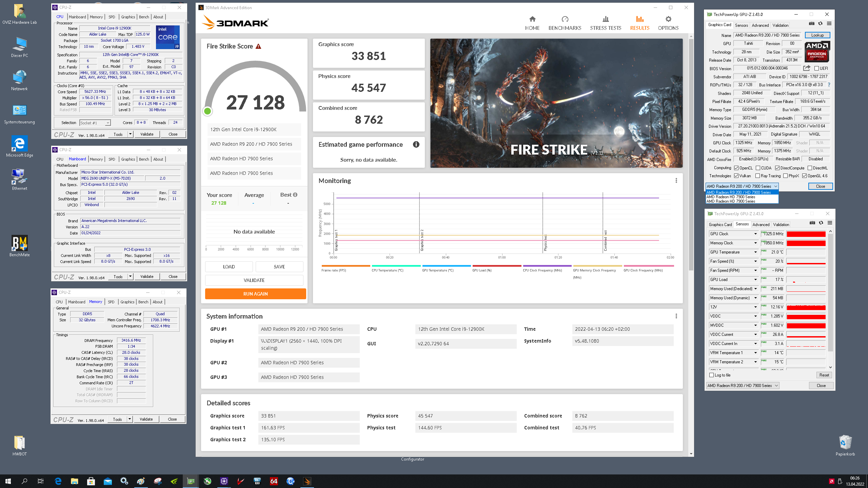Expand the GPU Clock sensor dropdown
This screenshot has width=868, height=488.
click(755, 234)
